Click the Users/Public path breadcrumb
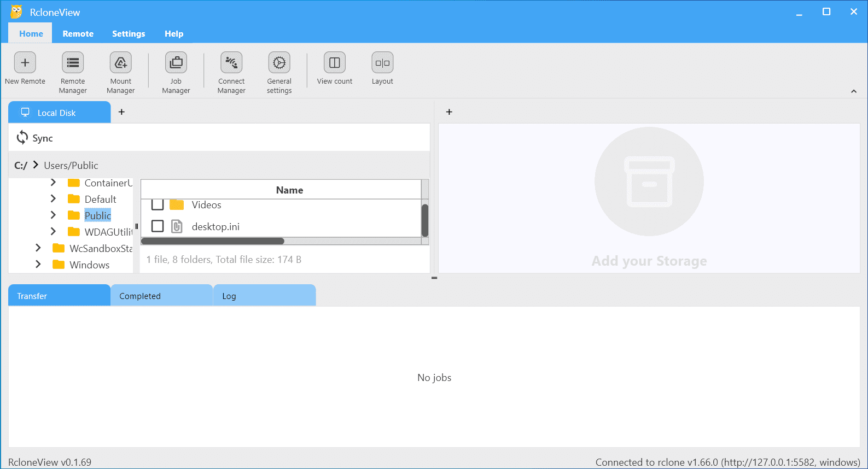 (71, 166)
